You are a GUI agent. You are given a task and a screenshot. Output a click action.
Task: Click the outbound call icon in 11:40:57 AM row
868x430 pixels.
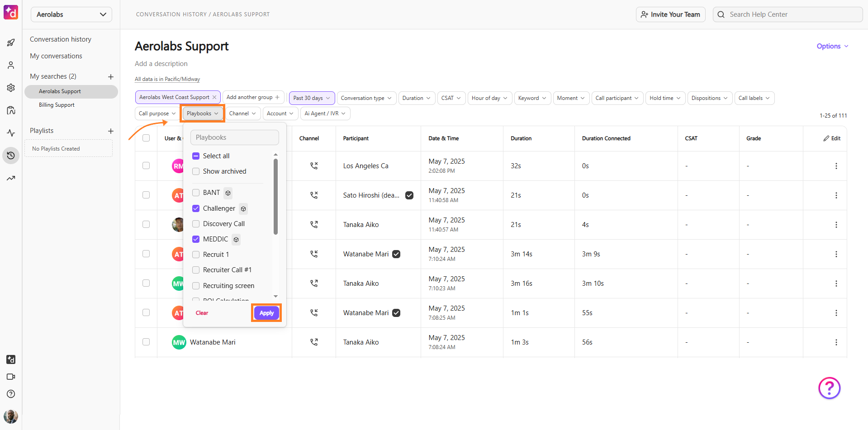[x=314, y=225]
